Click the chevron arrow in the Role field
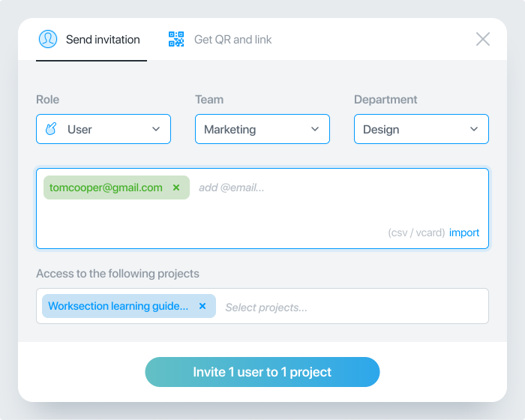Screen dimensions: 525x420 click(x=156, y=129)
